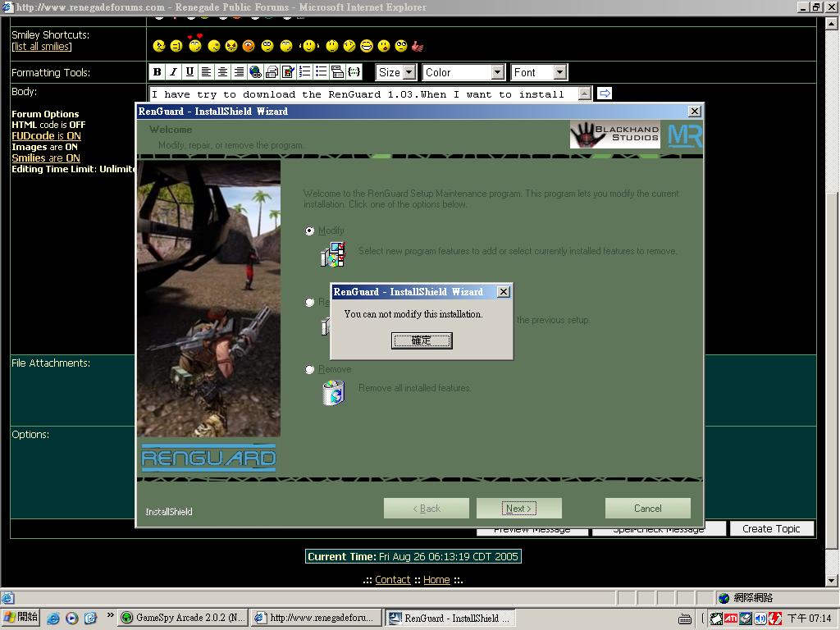Insert hyperlink with globe icon
Screen dimensions: 840x630
255,72
